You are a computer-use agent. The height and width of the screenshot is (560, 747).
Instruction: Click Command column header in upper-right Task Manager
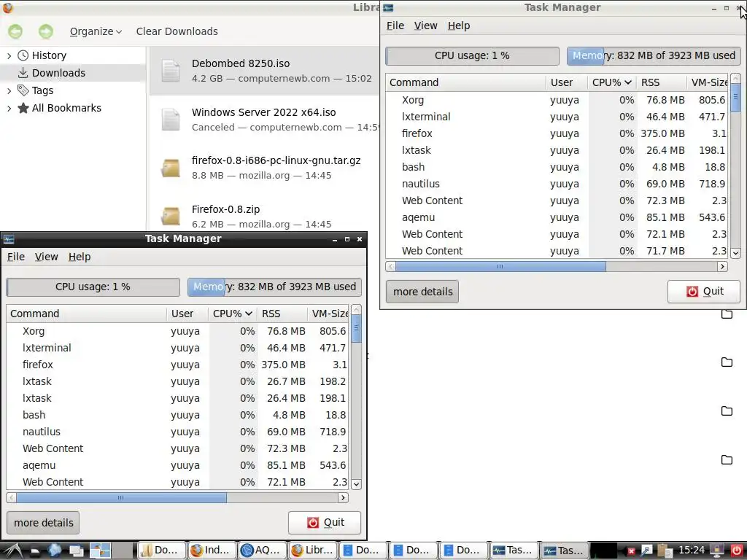pos(465,82)
